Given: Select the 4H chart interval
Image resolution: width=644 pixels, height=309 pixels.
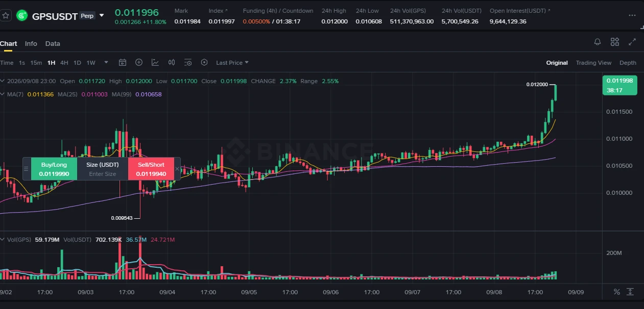Looking at the screenshot, I should 64,63.
